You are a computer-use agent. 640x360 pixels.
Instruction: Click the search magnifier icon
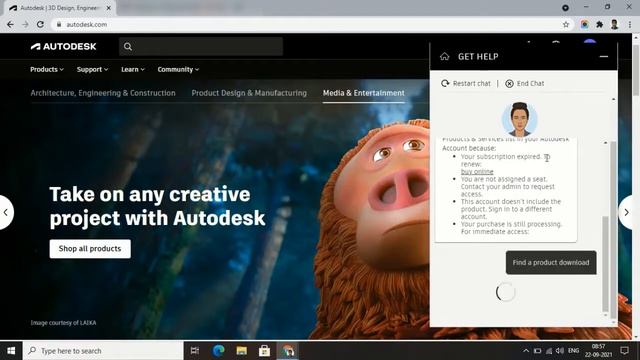pyautogui.click(x=128, y=47)
